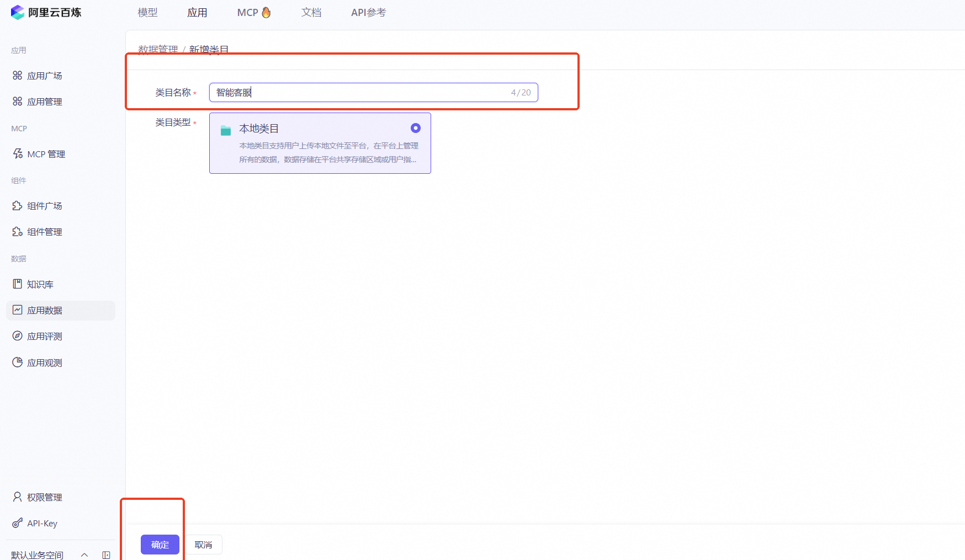Go to 应用管理 in the sidebar
965x560 pixels.
click(x=61, y=102)
